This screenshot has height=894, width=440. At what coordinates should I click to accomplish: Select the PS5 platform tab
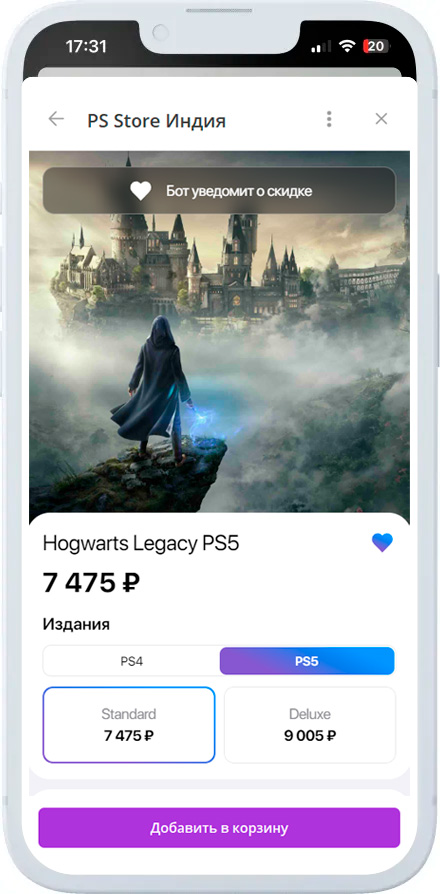[x=307, y=661]
